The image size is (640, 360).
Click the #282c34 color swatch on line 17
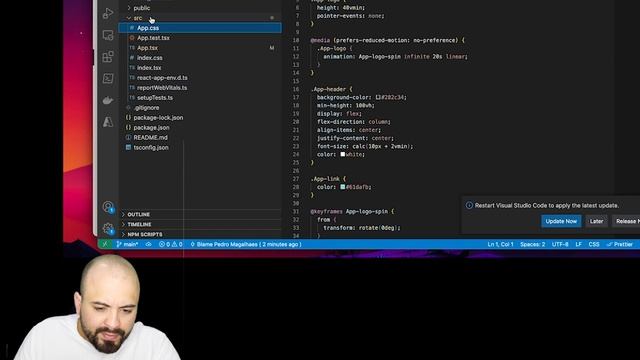(378, 97)
